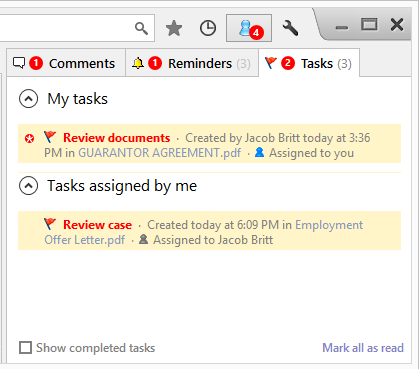Image resolution: width=419 pixels, height=369 pixels.
Task: Open recent history clock icon
Action: (x=208, y=28)
